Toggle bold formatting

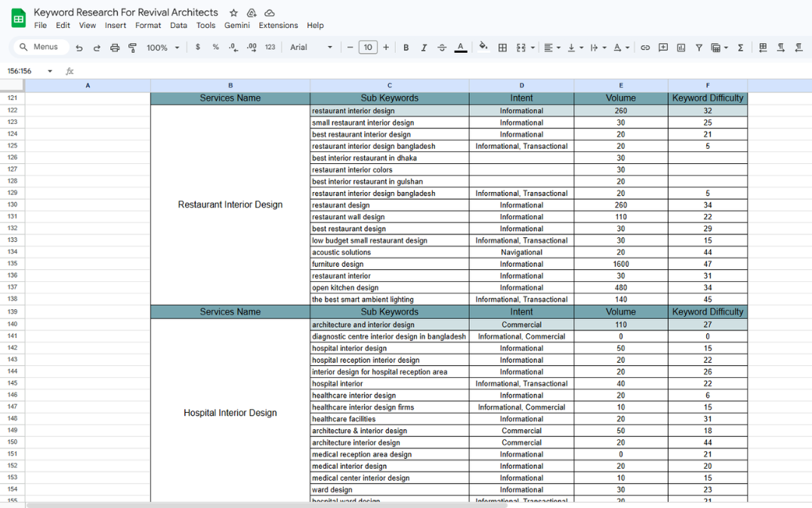[406, 48]
